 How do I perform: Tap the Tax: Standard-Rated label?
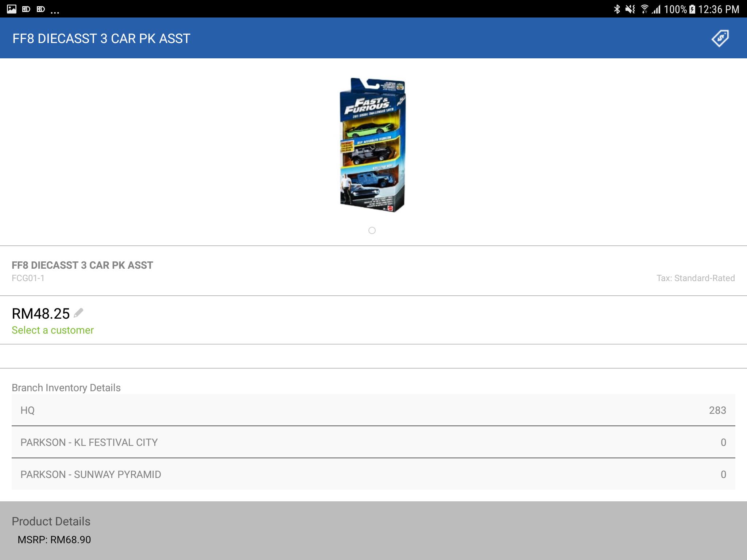pos(696,278)
